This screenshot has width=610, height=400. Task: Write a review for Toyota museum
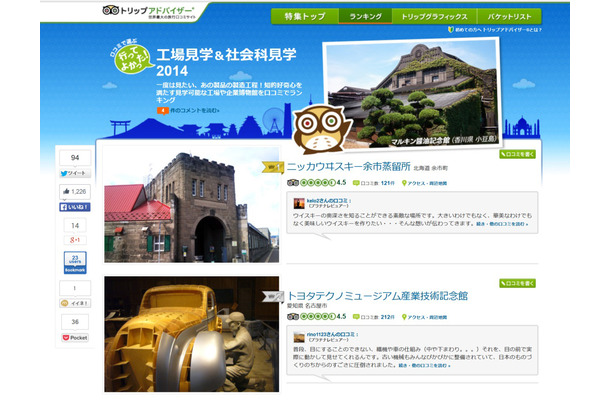click(517, 283)
